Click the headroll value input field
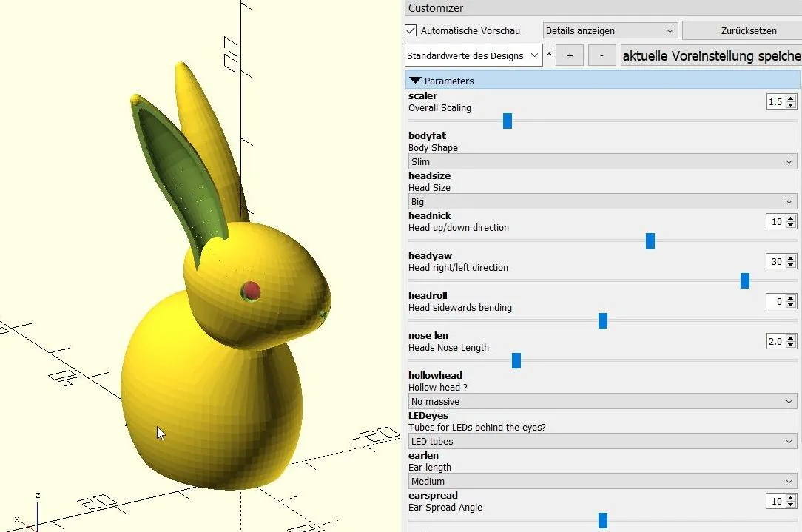 click(x=775, y=302)
